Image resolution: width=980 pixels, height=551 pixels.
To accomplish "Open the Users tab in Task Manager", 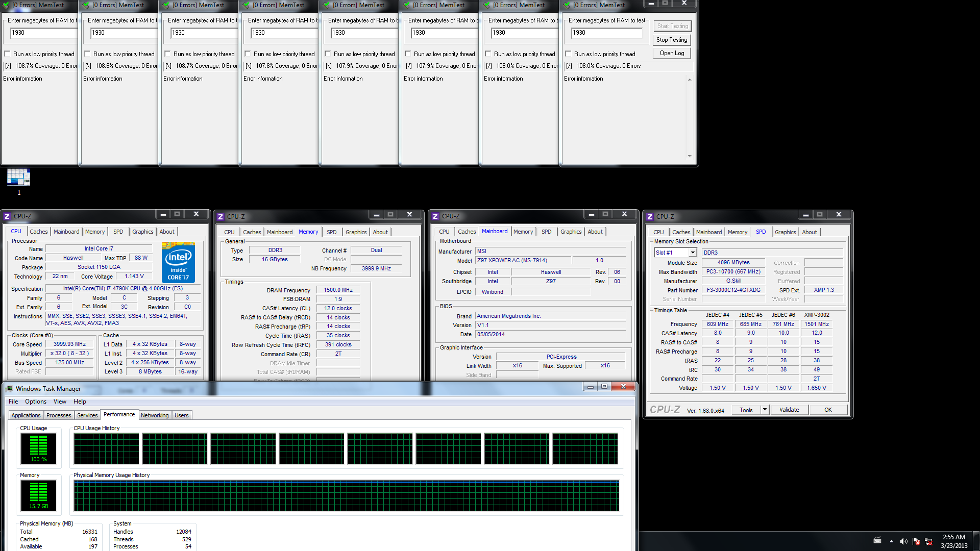I will (182, 415).
